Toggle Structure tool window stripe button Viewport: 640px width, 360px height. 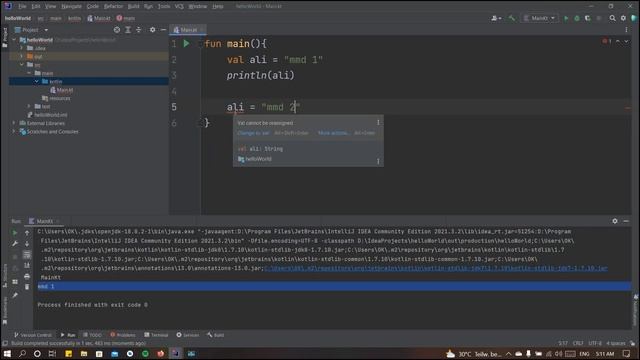tap(4, 275)
